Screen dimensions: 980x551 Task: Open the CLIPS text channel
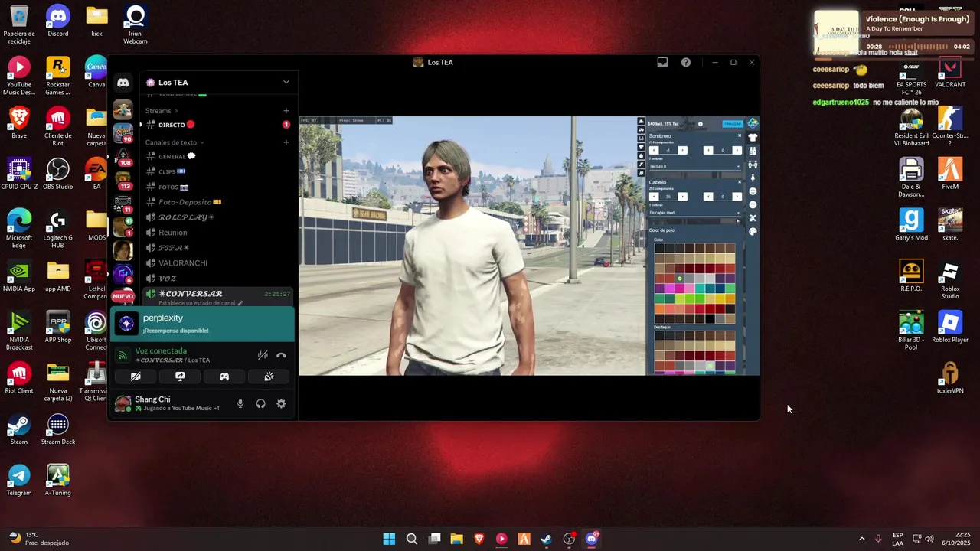click(217, 171)
